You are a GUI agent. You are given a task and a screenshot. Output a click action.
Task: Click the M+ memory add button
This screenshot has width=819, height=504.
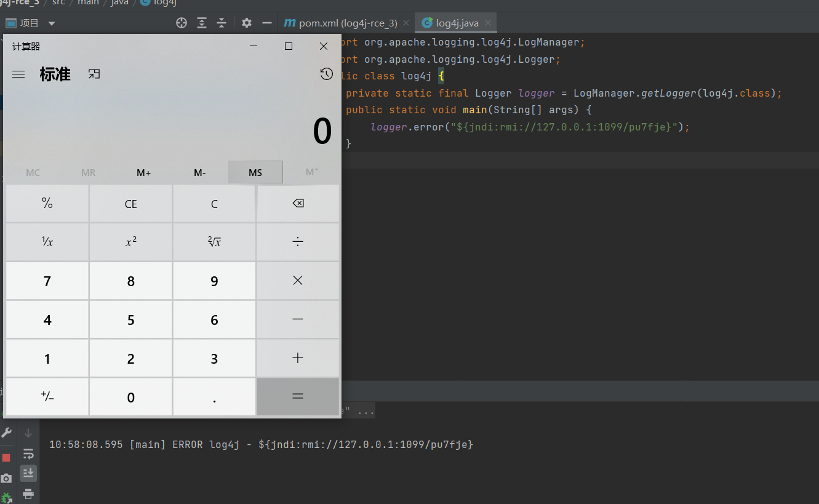[144, 172]
